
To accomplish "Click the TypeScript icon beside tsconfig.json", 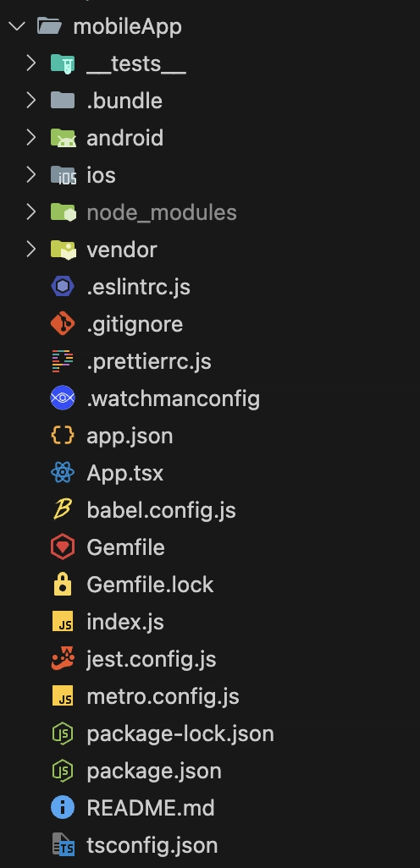I will click(63, 845).
